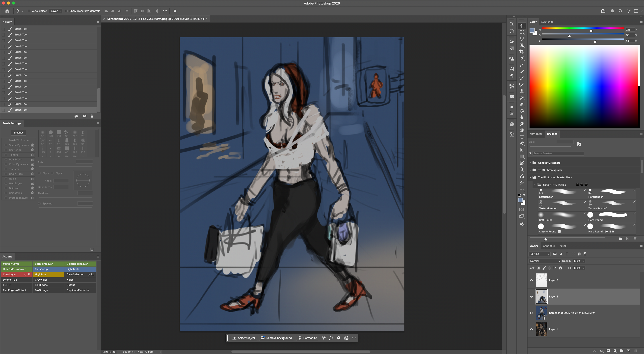Select the Clone Stamp tool

[x=522, y=91]
